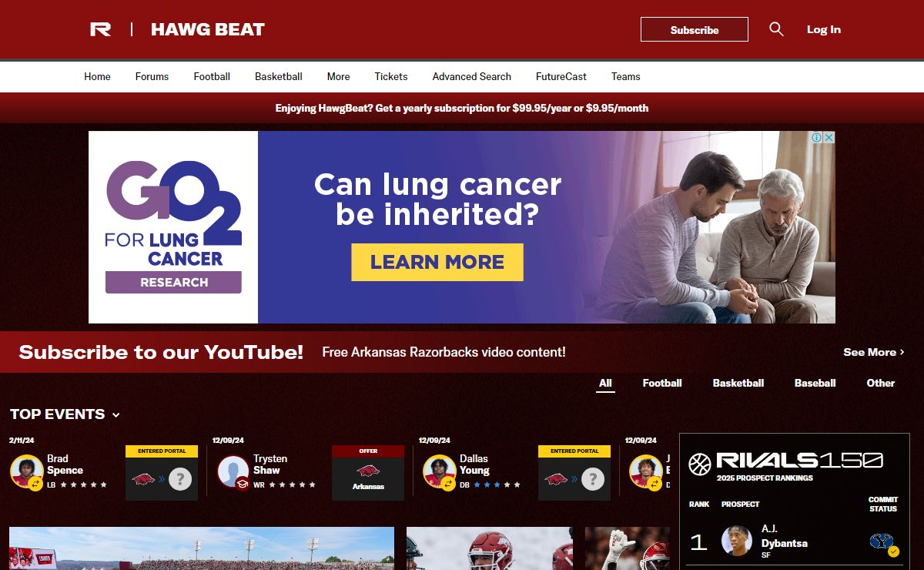Click the Rivals150 basketball logo icon
The height and width of the screenshot is (570, 924).
point(700,464)
